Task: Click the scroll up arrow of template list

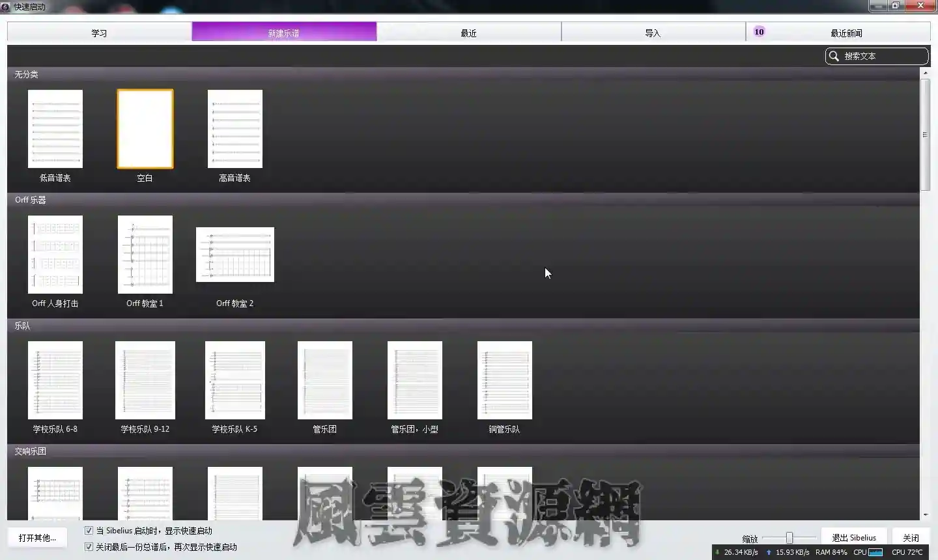Action: [925, 73]
